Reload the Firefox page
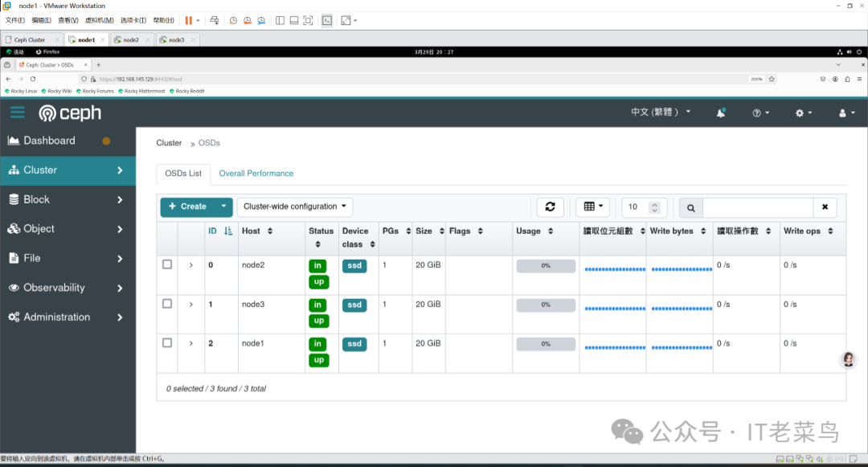Viewport: 868px width, 467px height. pyautogui.click(x=33, y=79)
